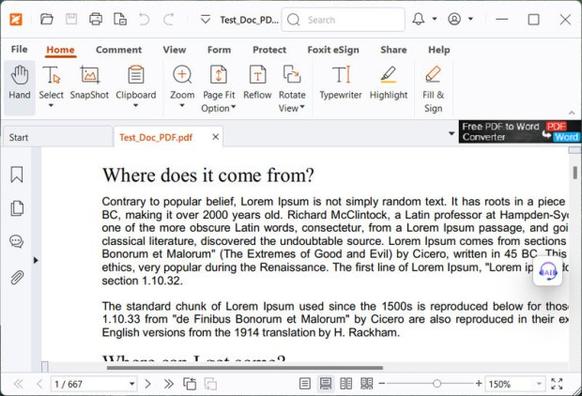Screen dimensions: 582x396
Task: Open the Comment ribbon tab
Action: (118, 50)
